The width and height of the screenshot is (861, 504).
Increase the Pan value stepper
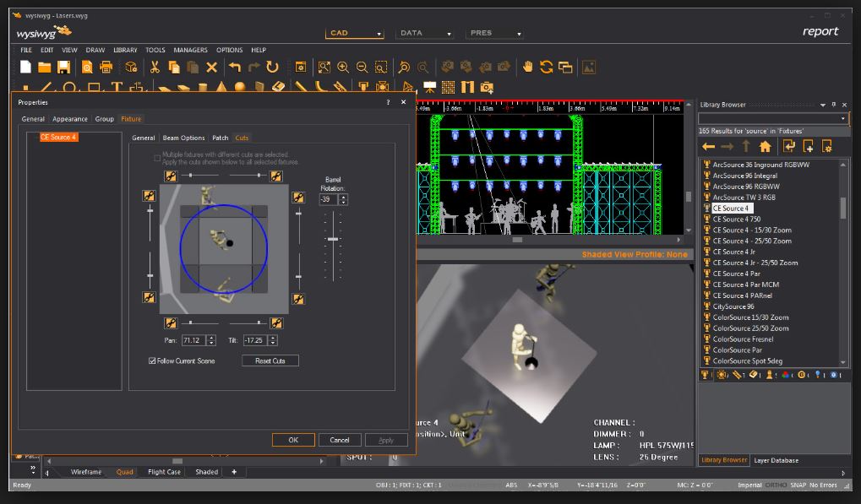[211, 338]
